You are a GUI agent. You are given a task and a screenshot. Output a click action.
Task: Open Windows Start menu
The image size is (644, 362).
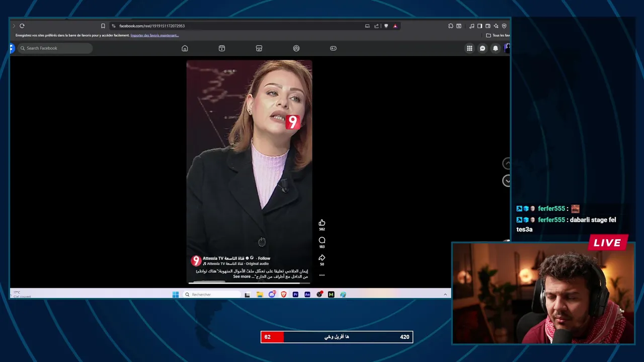tap(176, 295)
